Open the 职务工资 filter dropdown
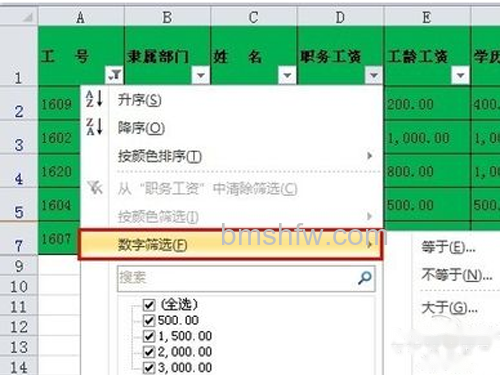This screenshot has height=375, width=500. 374,75
